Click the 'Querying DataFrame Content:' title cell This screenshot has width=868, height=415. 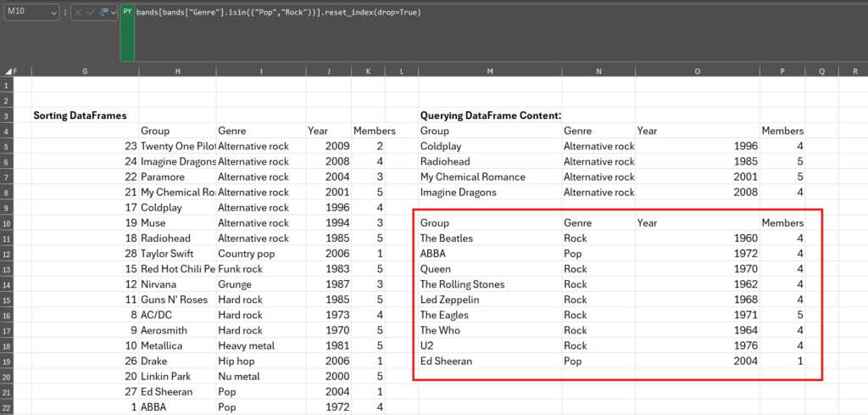click(x=490, y=115)
